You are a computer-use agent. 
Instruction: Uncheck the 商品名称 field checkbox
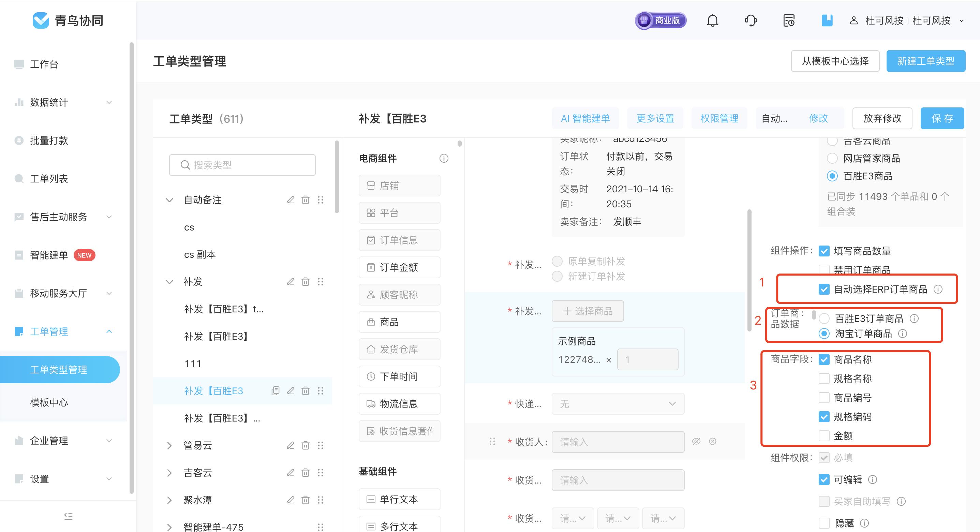[x=824, y=360]
